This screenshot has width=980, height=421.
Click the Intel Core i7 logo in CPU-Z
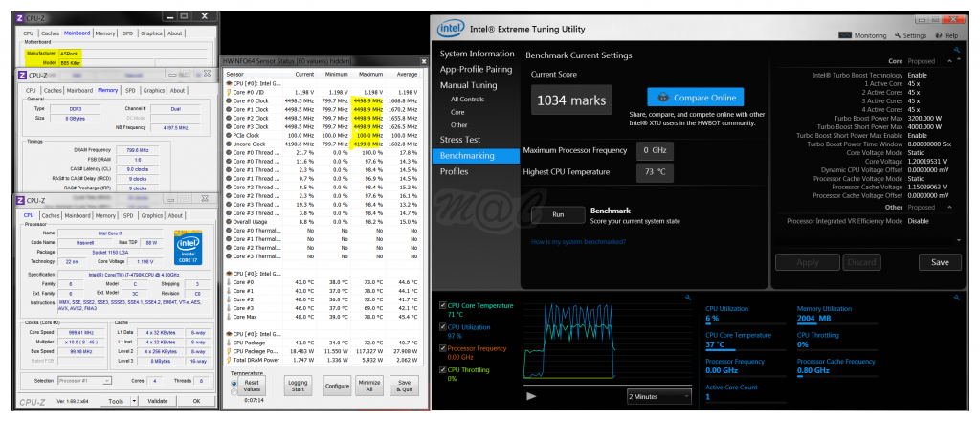point(192,246)
